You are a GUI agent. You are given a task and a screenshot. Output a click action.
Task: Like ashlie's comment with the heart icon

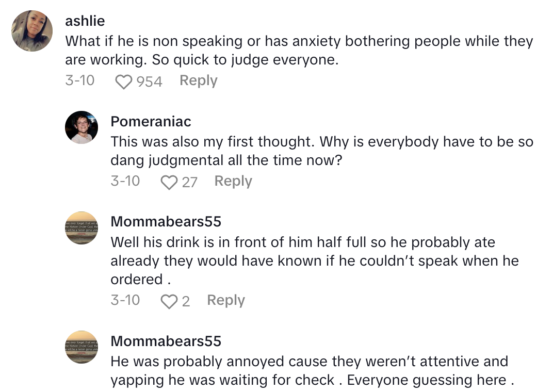[x=124, y=81]
